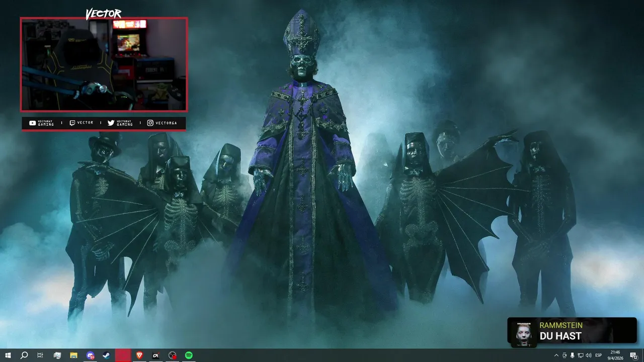644x362 pixels.
Task: Open the volume speaker tray icon
Action: coord(589,355)
